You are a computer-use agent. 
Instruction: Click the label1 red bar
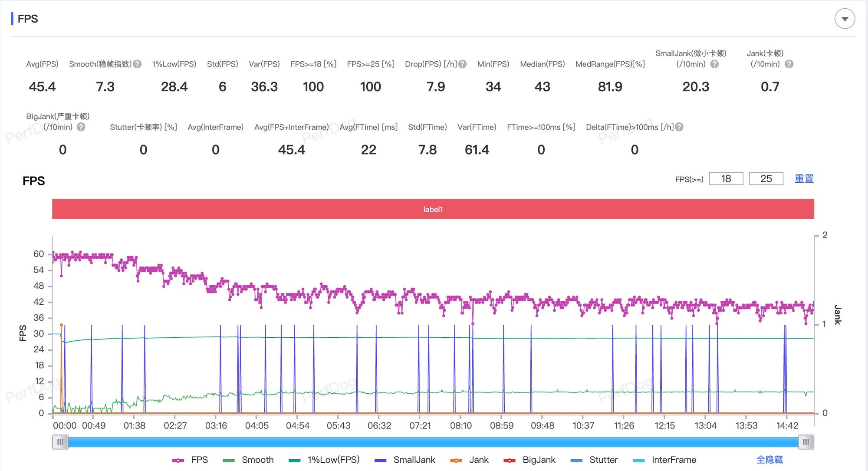[x=433, y=209]
